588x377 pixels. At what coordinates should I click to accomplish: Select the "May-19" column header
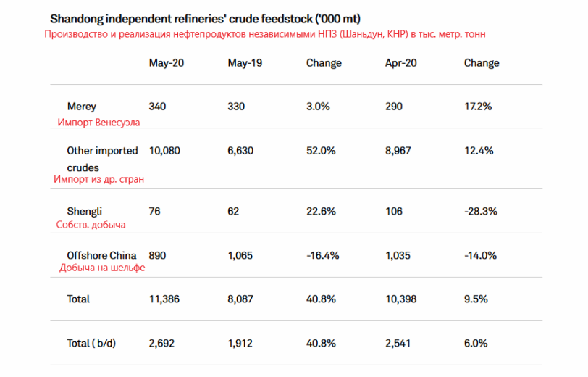click(x=245, y=63)
